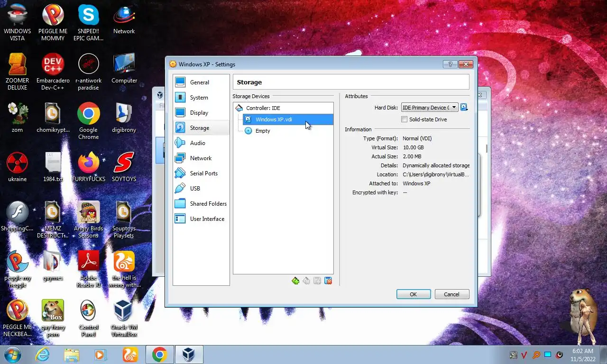Select the WINDOWS VISTA desktop icon
The height and width of the screenshot is (364, 607).
point(18,22)
